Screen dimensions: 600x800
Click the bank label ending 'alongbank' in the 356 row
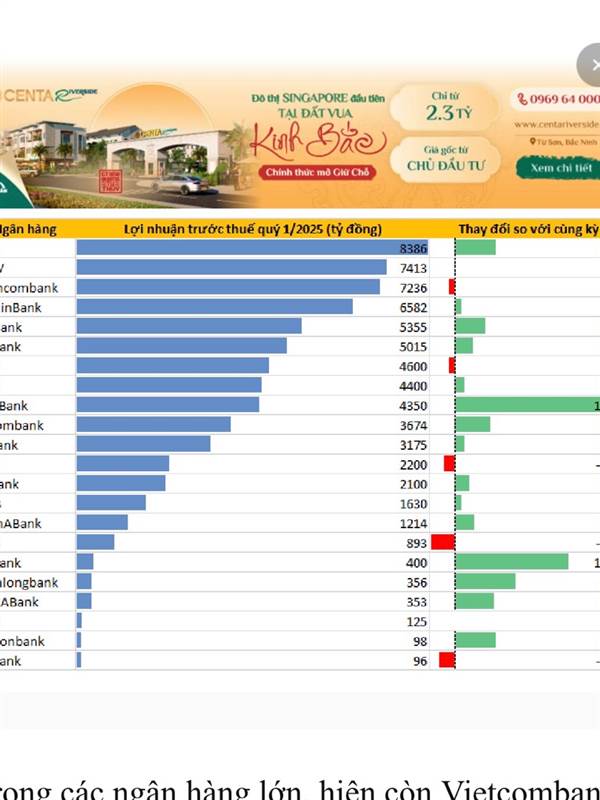coord(29,583)
